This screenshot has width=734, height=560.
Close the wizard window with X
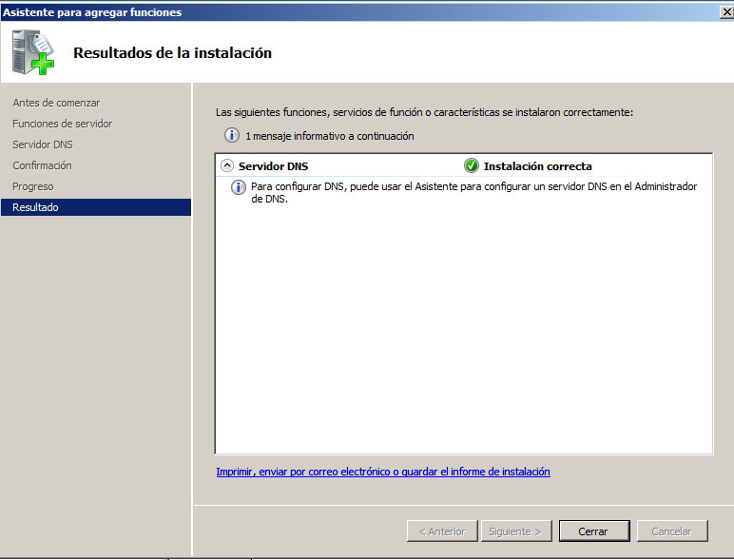click(x=724, y=11)
